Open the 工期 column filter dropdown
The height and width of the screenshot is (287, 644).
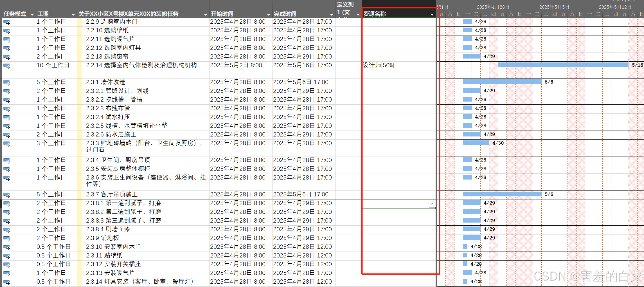73,14
